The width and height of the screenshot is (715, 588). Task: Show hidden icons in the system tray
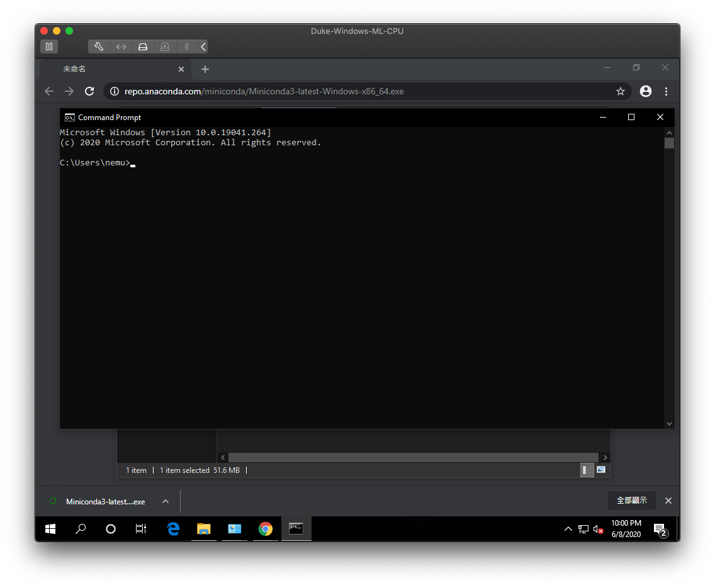click(568, 529)
